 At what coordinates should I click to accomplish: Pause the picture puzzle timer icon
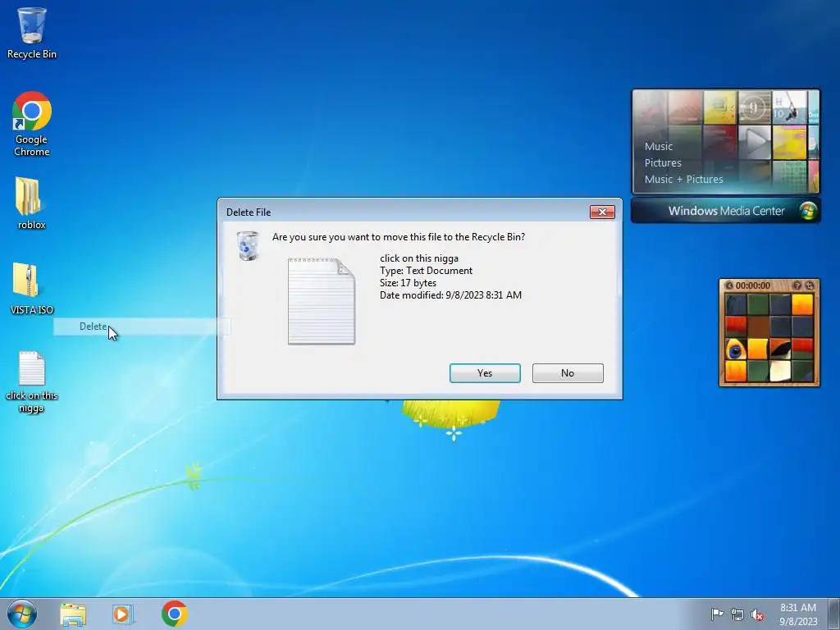point(729,286)
